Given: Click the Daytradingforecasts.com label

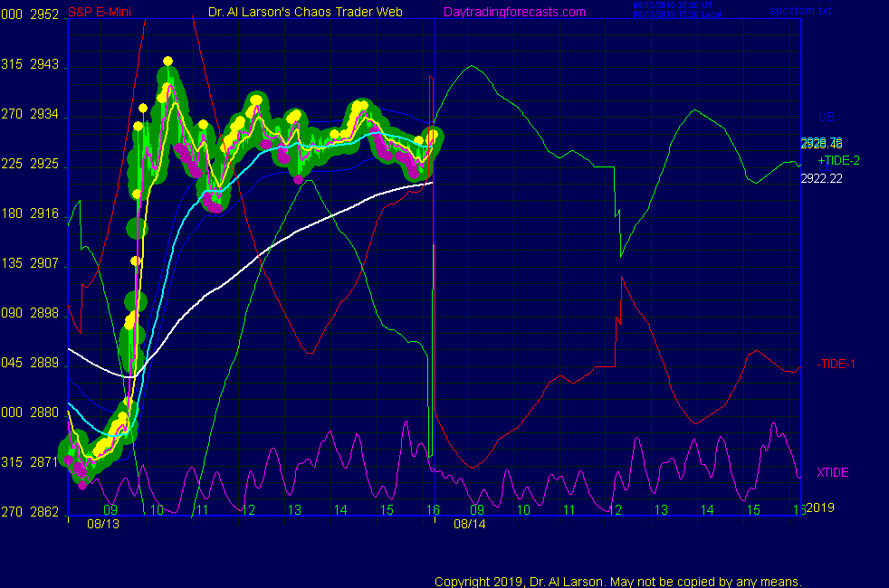Looking at the screenshot, I should [x=514, y=12].
